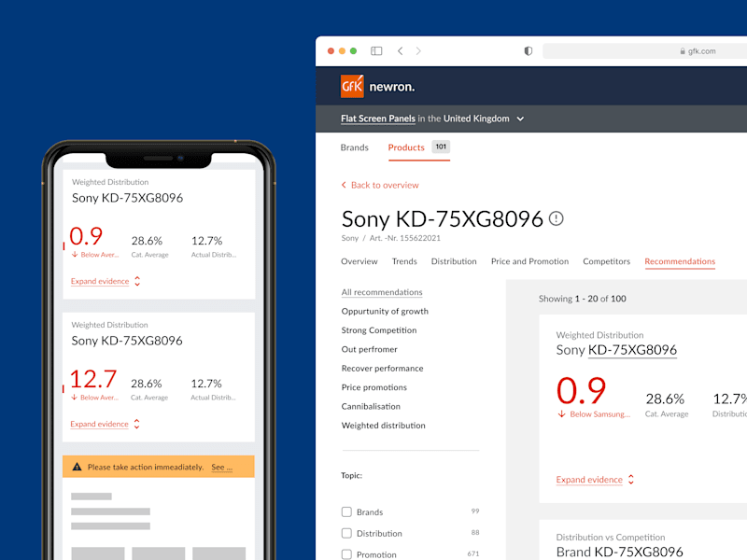Check the Promotion topic checkbox

pyautogui.click(x=346, y=554)
